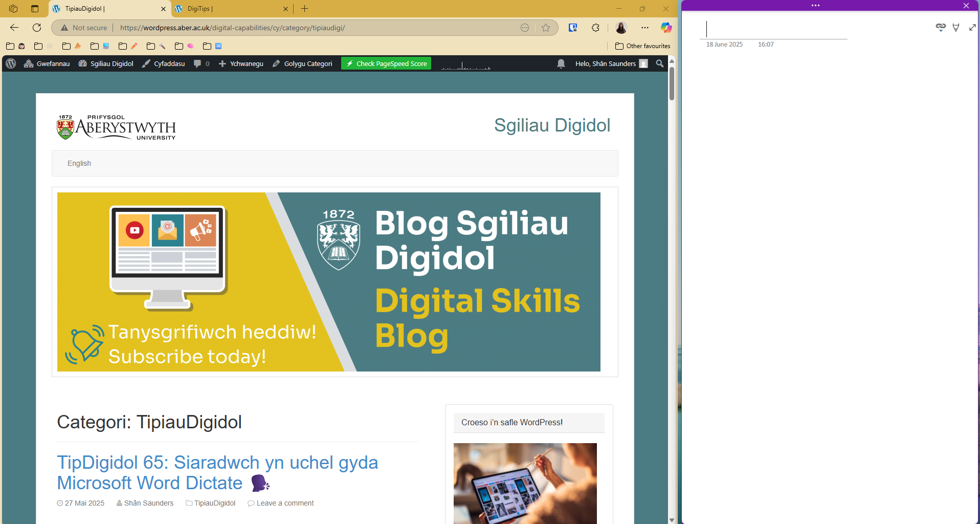The image size is (980, 524).
Task: Click Check PageSpeed Score button
Action: [386, 63]
